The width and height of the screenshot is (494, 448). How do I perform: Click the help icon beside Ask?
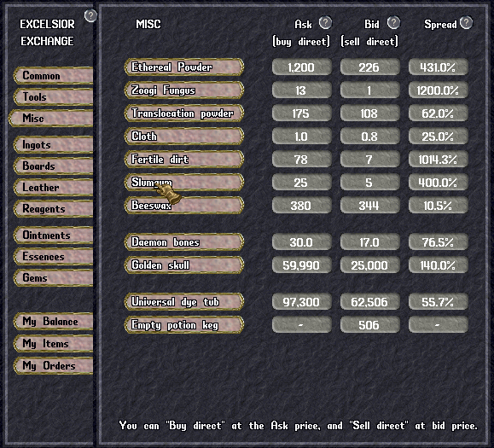[325, 23]
